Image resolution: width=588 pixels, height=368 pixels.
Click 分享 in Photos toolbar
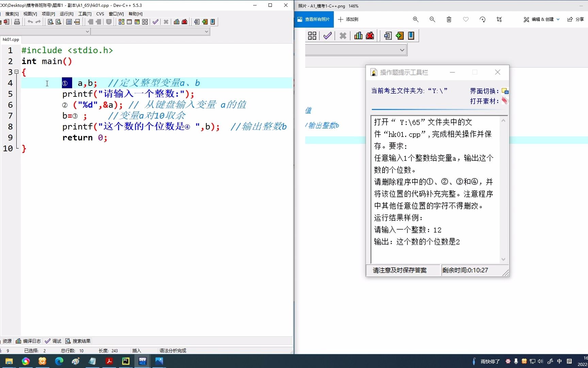(x=575, y=19)
